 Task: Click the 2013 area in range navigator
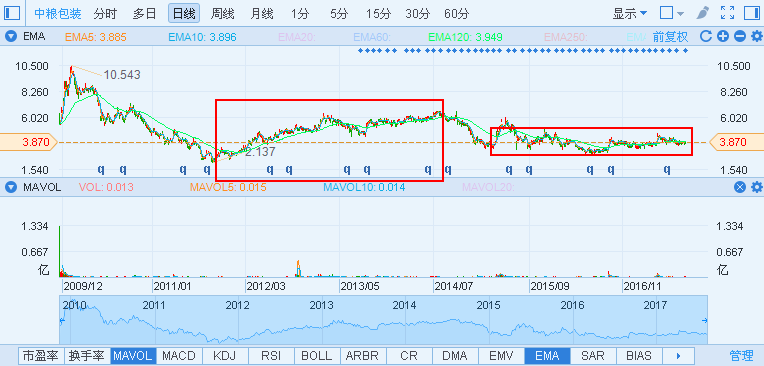pos(322,306)
